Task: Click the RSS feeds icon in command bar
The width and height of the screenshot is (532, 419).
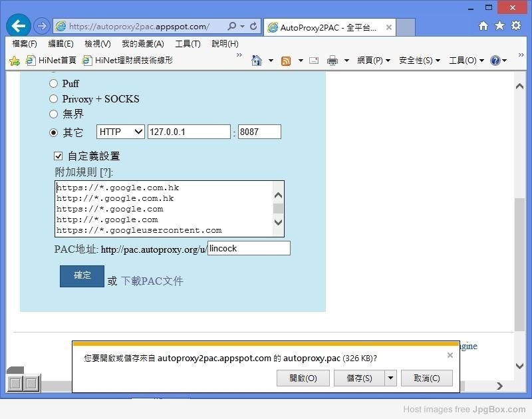Action: pos(286,61)
